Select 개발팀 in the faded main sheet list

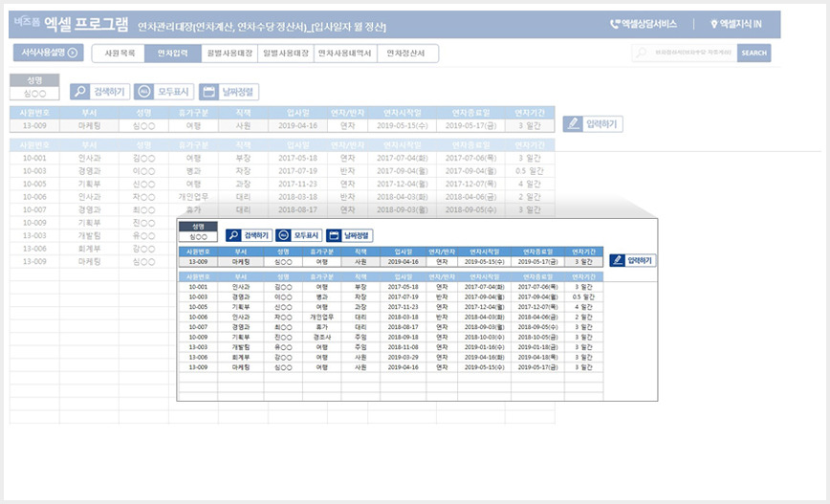89,235
